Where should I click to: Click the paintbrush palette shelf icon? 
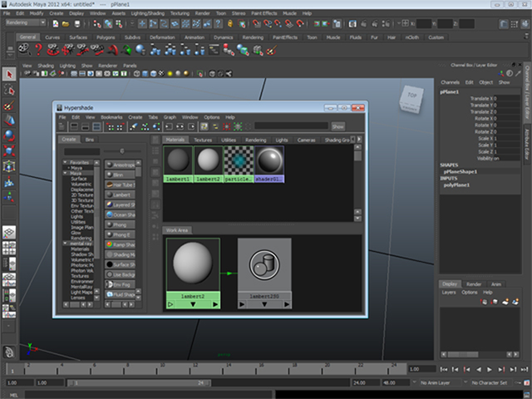(272, 50)
